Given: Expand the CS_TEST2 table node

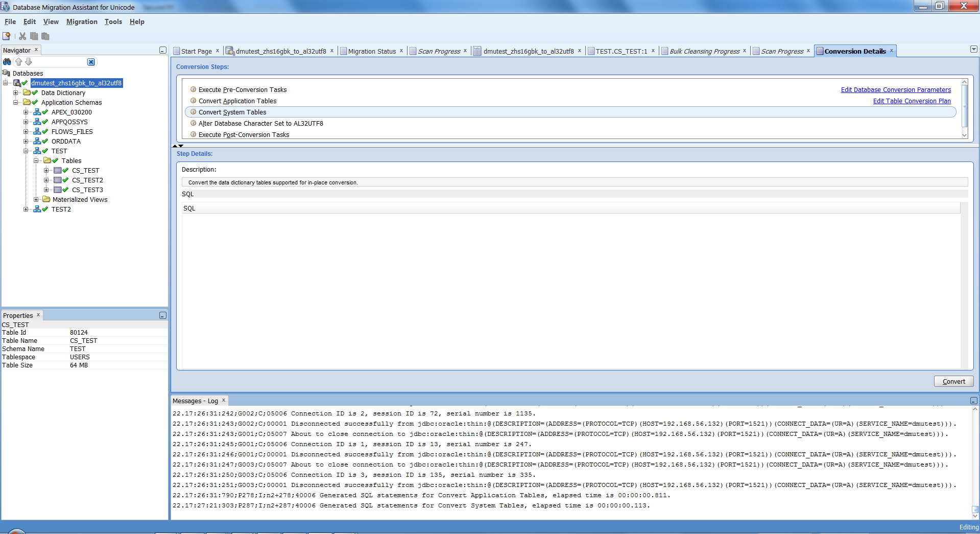Looking at the screenshot, I should pyautogui.click(x=46, y=180).
